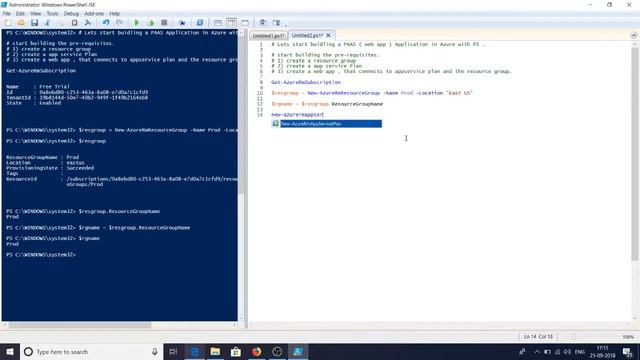Click the Cortana microphone icon
The height and width of the screenshot is (360, 640).
(155, 351)
